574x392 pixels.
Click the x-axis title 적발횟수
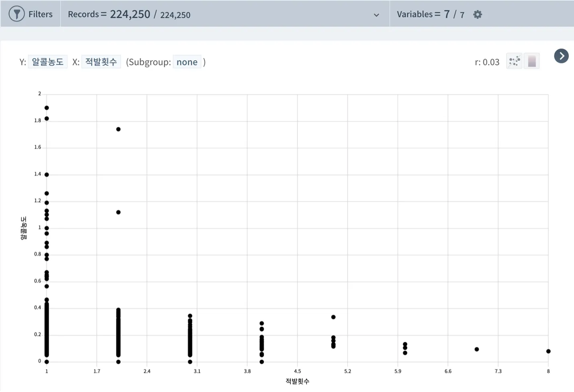(297, 381)
